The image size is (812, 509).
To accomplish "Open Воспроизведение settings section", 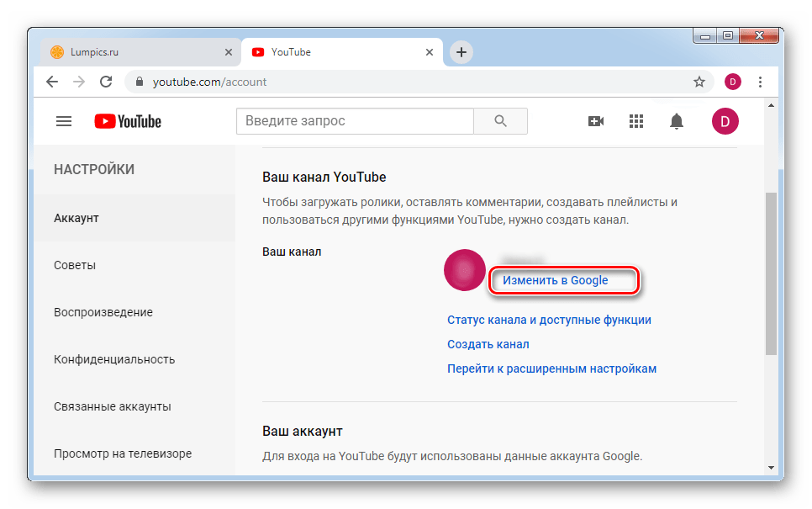I will point(134,312).
